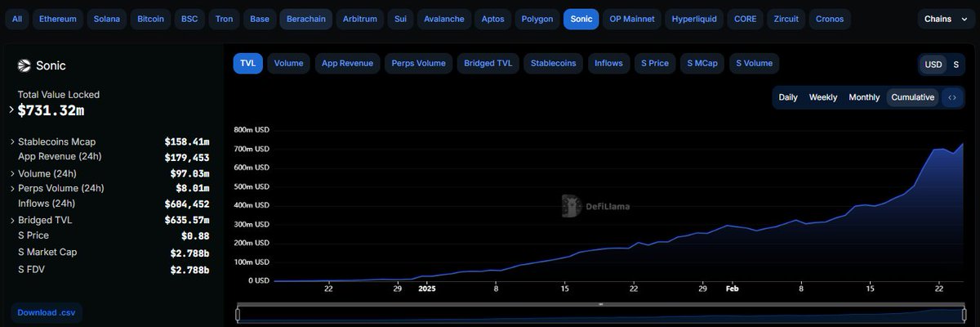This screenshot has height=327, width=980.
Task: Select the Arbitrum chain tab
Action: coord(360,18)
